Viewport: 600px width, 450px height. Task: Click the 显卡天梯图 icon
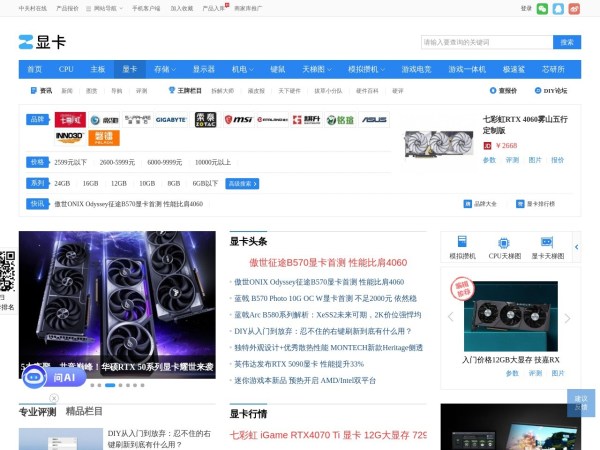(x=547, y=247)
